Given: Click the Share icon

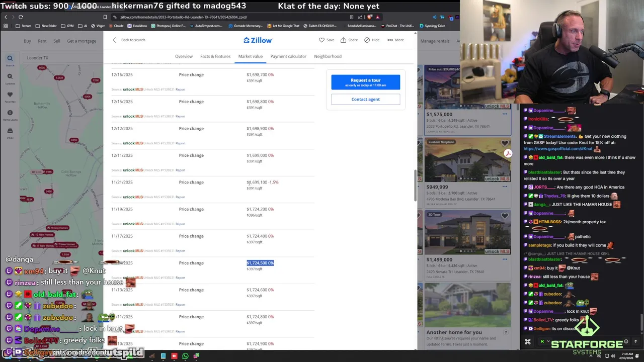Looking at the screenshot, I should [343, 40].
